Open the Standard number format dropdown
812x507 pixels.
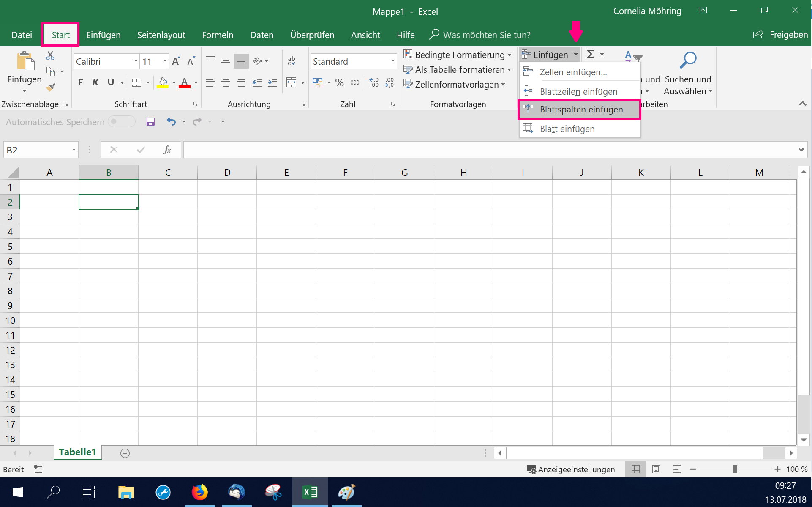click(392, 61)
